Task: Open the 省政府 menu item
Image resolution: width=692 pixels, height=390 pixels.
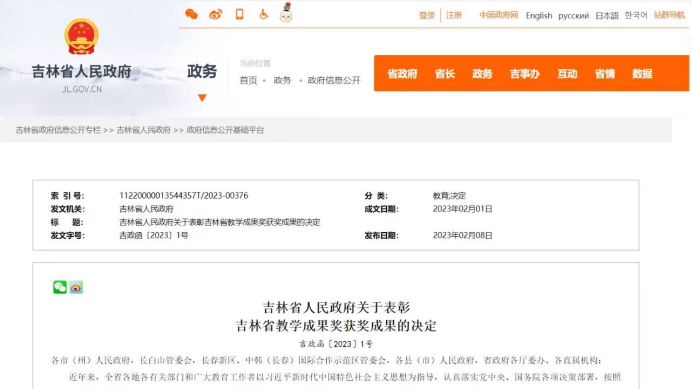Action: (402, 74)
